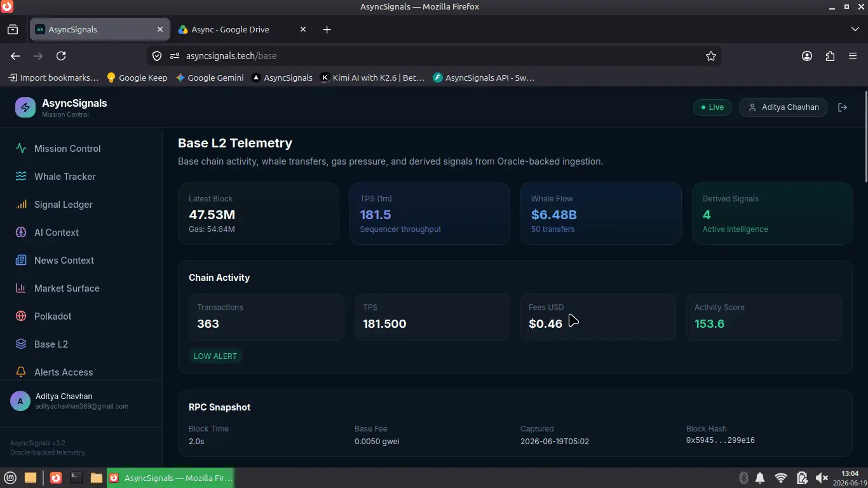This screenshot has width=868, height=488.
Task: Click the Derived Signals card
Action: (772, 213)
